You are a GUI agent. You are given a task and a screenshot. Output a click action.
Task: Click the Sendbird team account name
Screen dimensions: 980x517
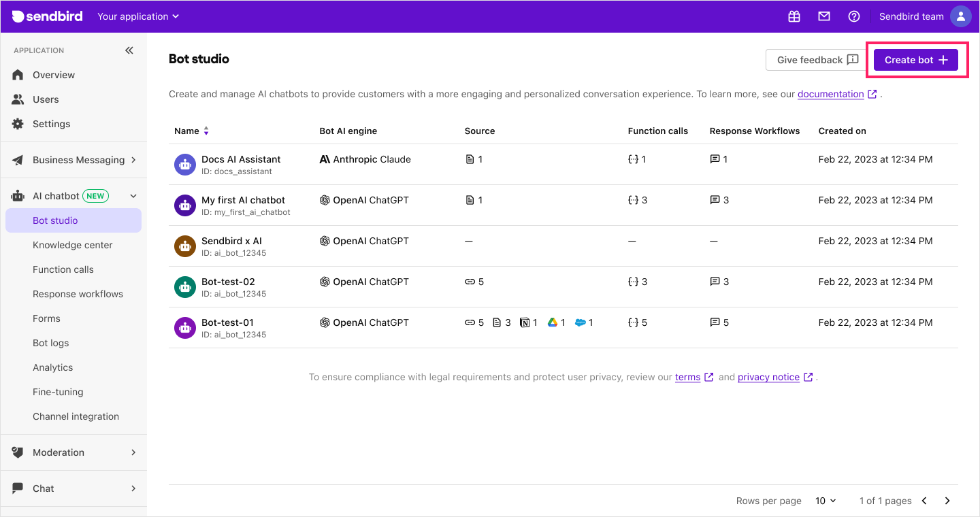pyautogui.click(x=911, y=16)
